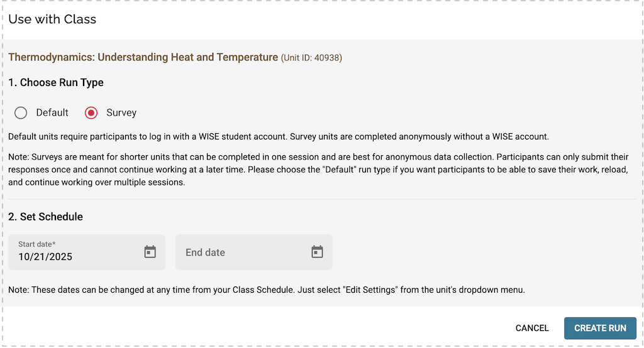
Task: Click the Unit ID 40938 text
Action: pyautogui.click(x=311, y=58)
